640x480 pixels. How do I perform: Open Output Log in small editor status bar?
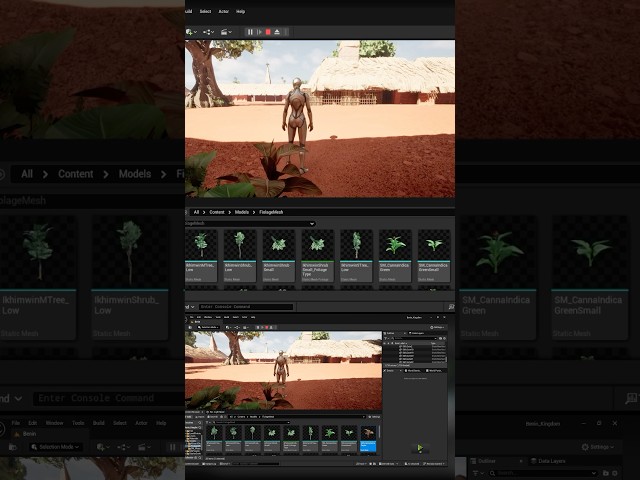(210, 464)
